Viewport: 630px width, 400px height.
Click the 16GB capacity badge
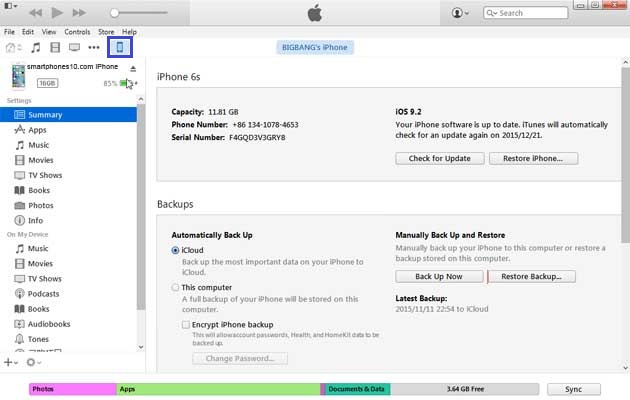point(47,83)
